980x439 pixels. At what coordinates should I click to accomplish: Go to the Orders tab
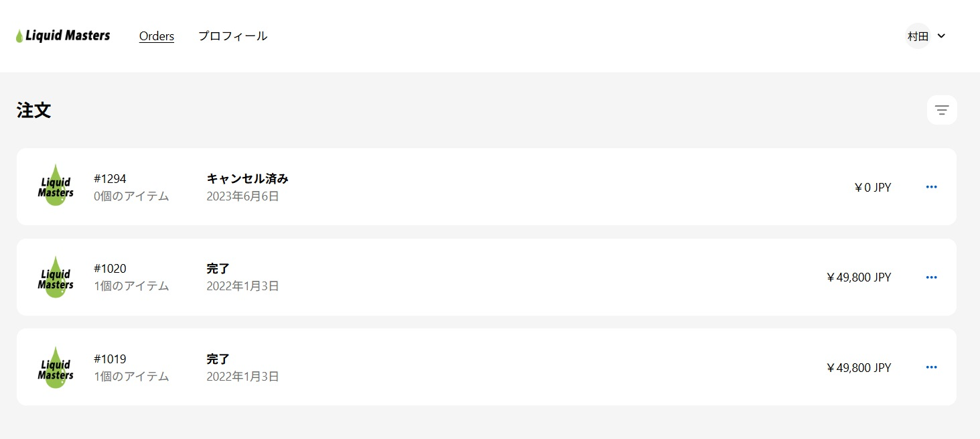[x=157, y=36]
